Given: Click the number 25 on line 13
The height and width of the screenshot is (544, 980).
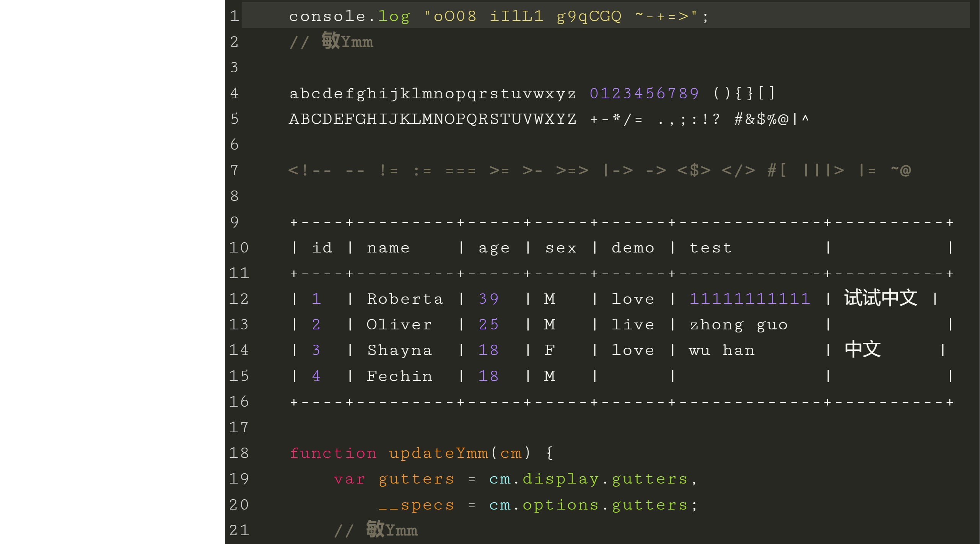Looking at the screenshot, I should click(x=487, y=324).
